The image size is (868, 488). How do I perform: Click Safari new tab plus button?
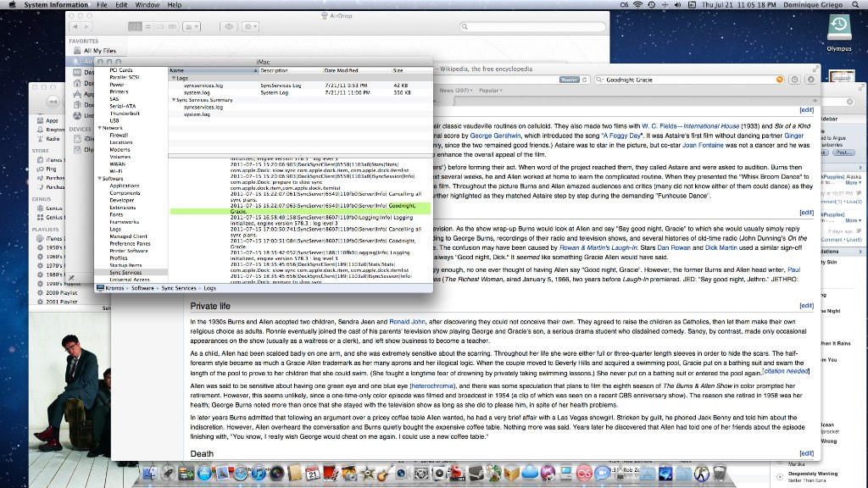pos(815,101)
